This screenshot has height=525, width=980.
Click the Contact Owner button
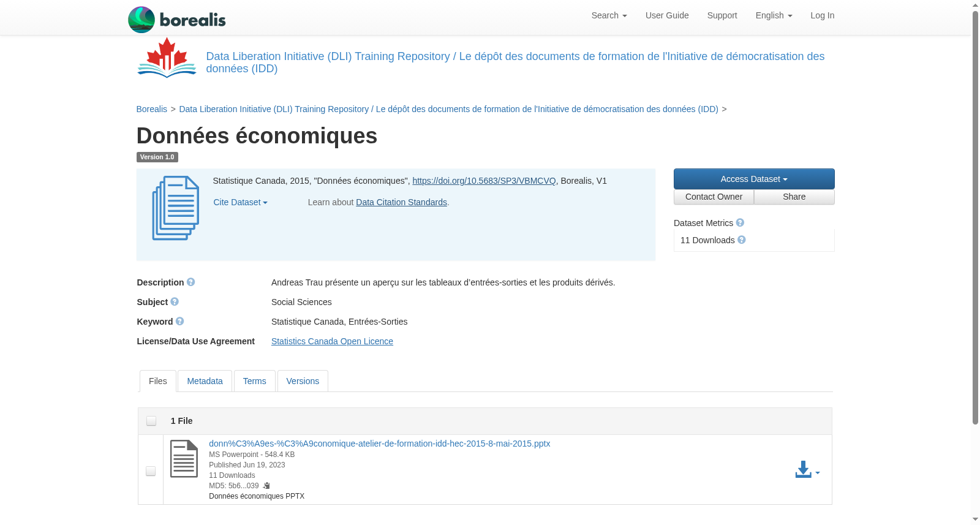[714, 197]
